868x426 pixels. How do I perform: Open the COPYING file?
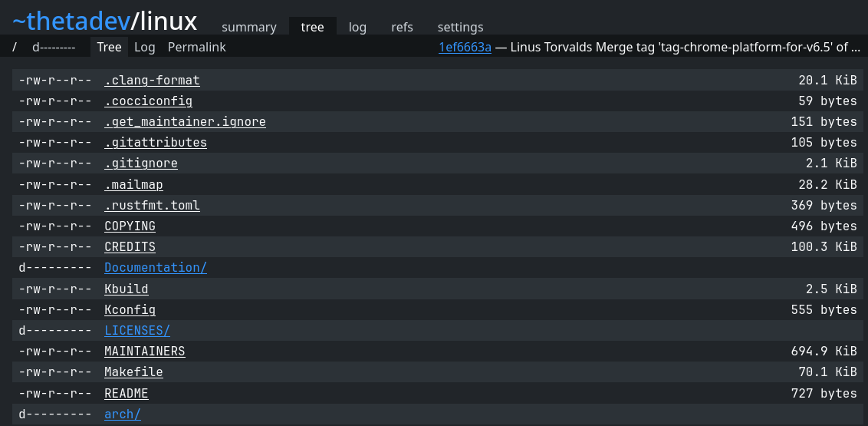tap(130, 226)
